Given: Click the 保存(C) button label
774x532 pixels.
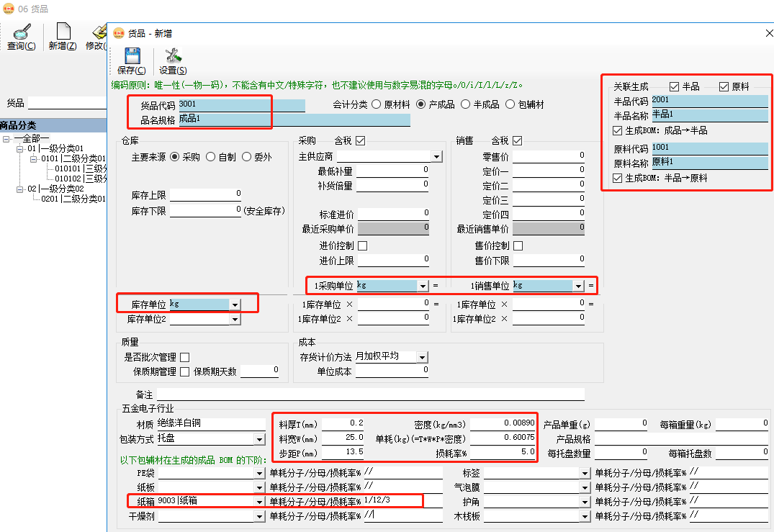Looking at the screenshot, I should click(131, 71).
